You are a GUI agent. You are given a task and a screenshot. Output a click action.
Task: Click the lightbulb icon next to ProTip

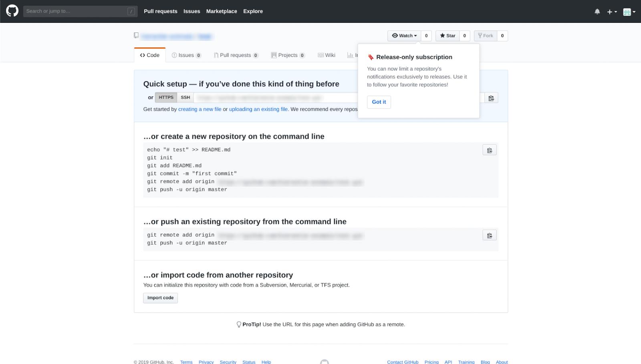point(239,324)
